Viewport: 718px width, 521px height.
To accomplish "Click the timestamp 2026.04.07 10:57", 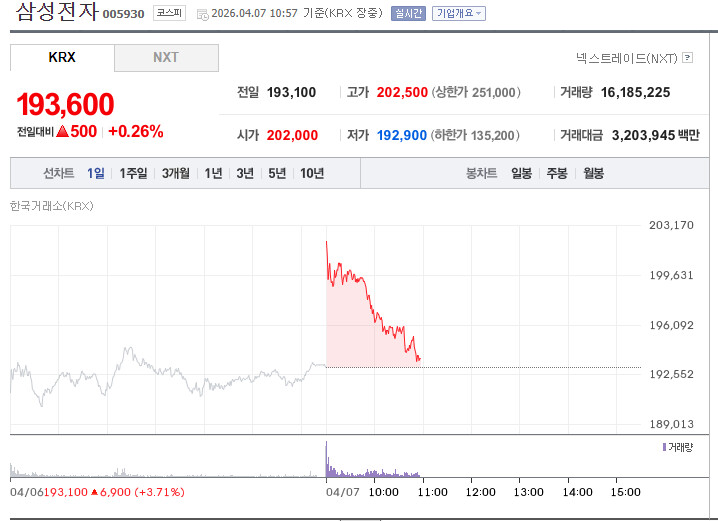I will [255, 13].
